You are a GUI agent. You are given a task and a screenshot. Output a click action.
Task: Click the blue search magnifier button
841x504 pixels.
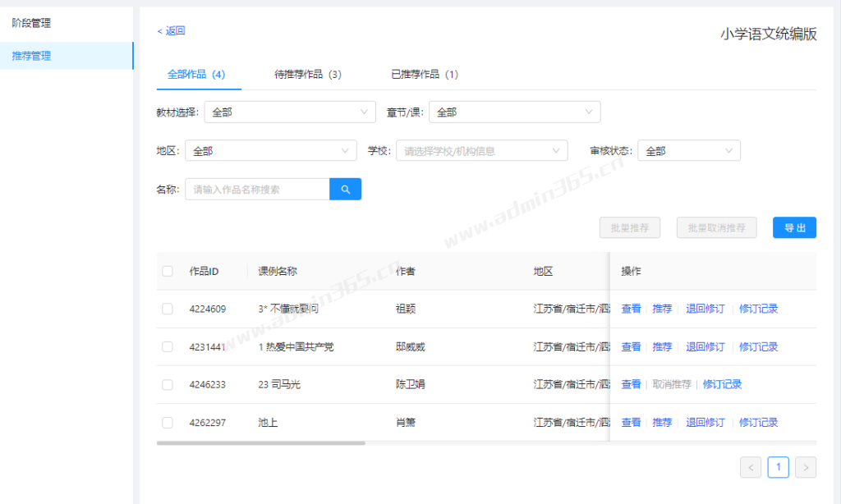(345, 190)
